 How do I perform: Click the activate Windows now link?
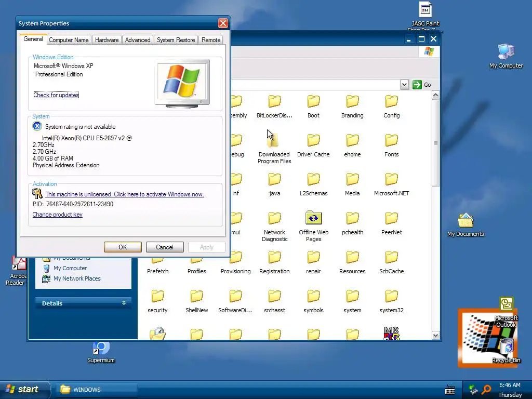click(x=125, y=194)
